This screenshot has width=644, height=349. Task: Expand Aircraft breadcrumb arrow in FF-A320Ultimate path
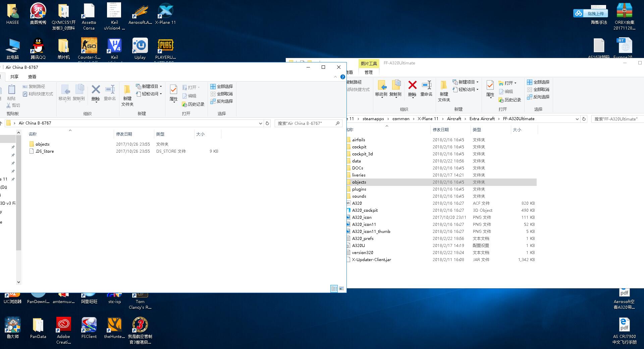click(x=465, y=119)
